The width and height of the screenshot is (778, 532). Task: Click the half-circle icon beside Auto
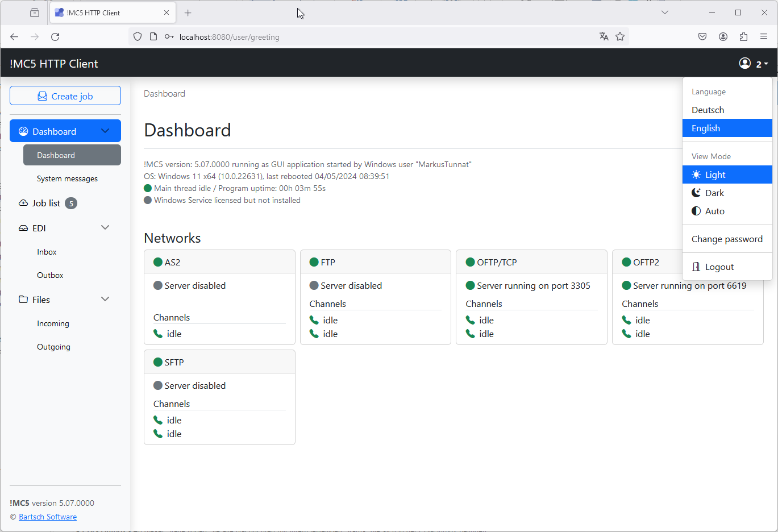(696, 211)
